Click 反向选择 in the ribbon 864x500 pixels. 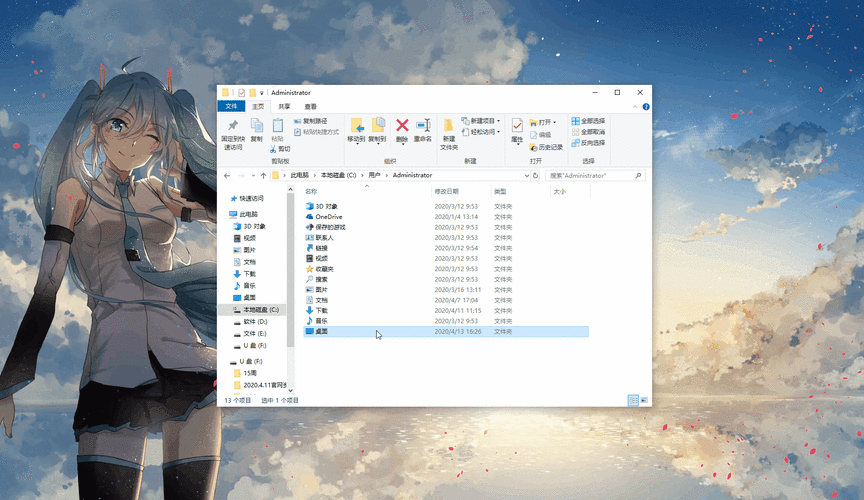pyautogui.click(x=588, y=143)
